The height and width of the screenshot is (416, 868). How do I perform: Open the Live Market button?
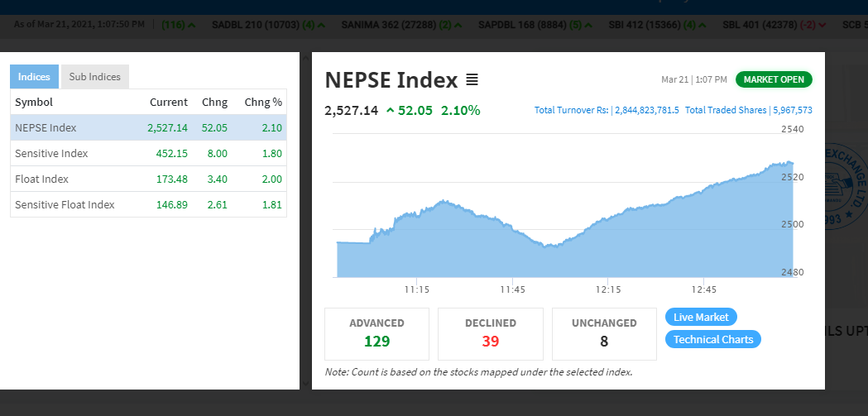[x=701, y=317]
